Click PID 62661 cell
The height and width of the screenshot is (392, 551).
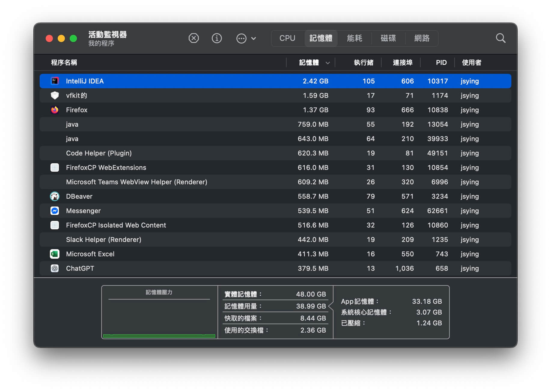pyautogui.click(x=437, y=211)
